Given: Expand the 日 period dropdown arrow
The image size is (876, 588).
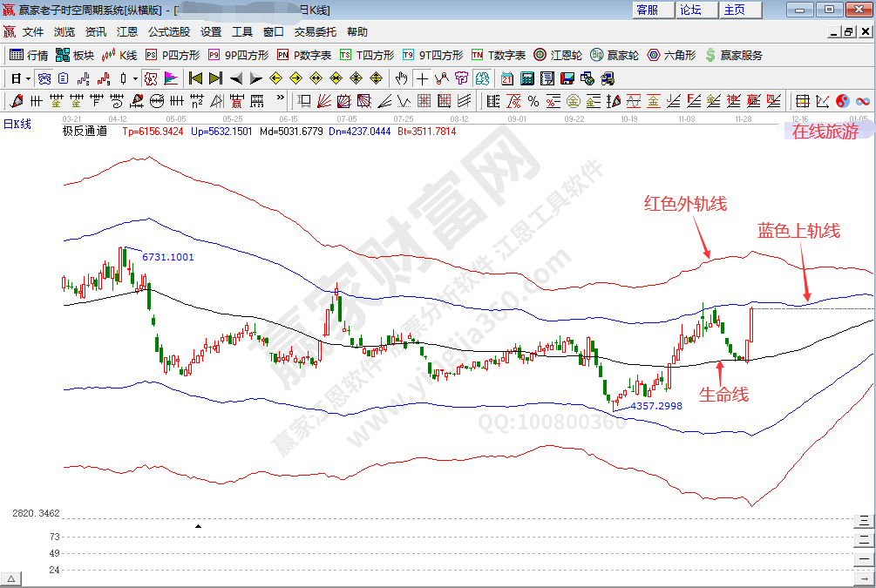Looking at the screenshot, I should click(x=28, y=78).
